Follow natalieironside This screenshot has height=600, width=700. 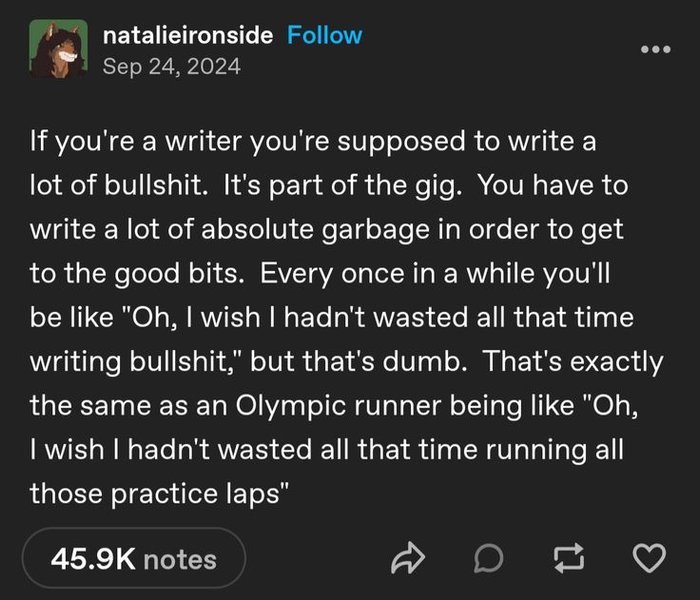pyautogui.click(x=324, y=35)
